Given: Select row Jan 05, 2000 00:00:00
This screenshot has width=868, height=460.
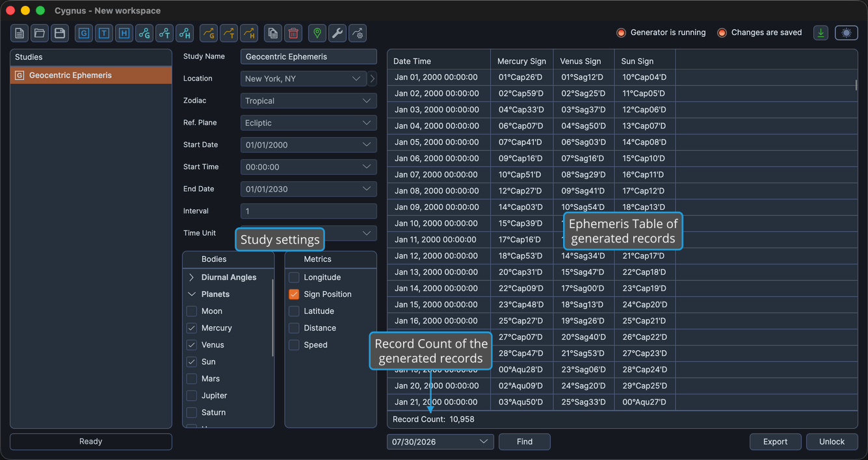Looking at the screenshot, I should (622, 142).
